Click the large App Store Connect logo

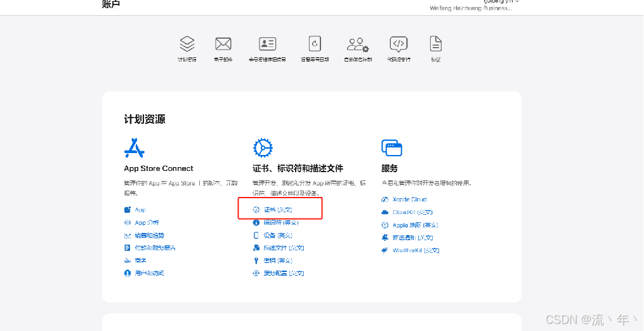(x=135, y=148)
